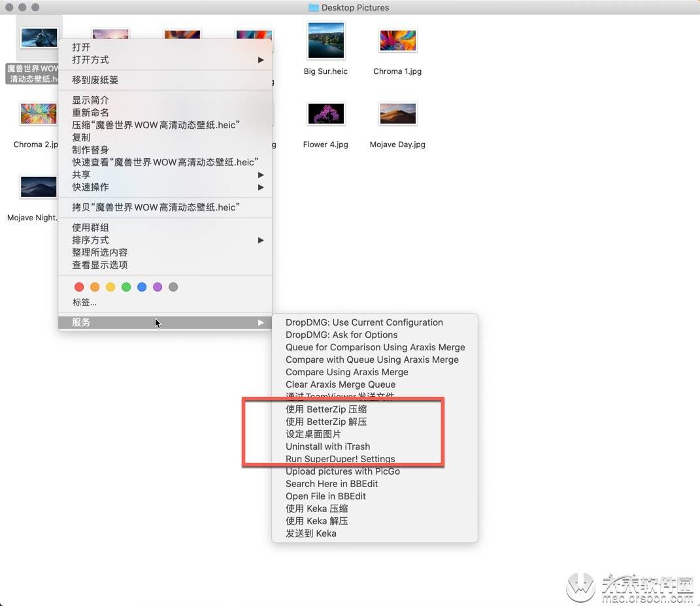Screen dimensions: 700x606
Task: Apply the purple tag color
Action: (x=157, y=287)
